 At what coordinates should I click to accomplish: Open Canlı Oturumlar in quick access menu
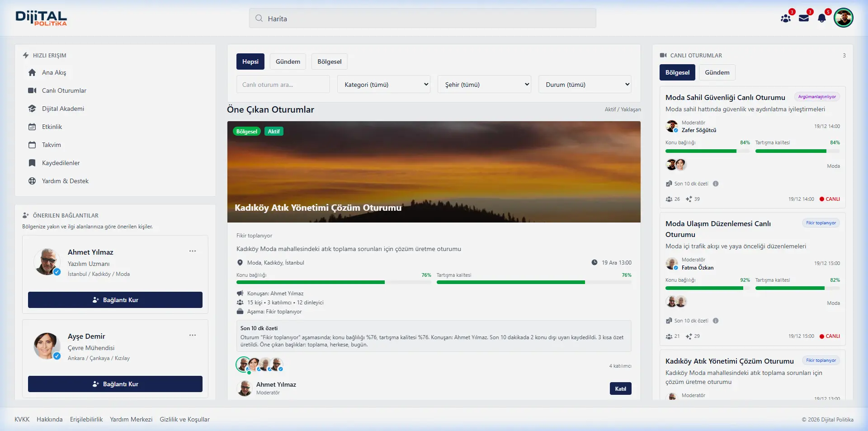pyautogui.click(x=64, y=91)
